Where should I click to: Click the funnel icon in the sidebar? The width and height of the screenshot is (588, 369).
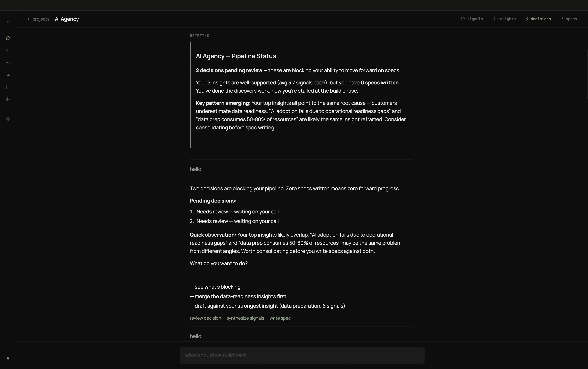pos(8,75)
